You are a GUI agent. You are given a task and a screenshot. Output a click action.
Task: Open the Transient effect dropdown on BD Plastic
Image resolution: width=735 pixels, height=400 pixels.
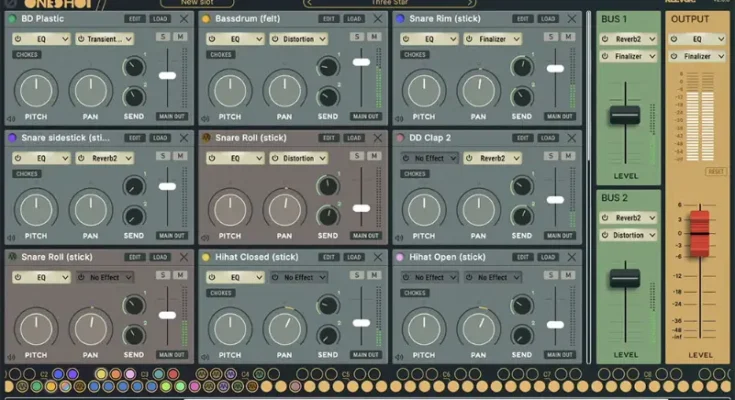[x=106, y=39]
